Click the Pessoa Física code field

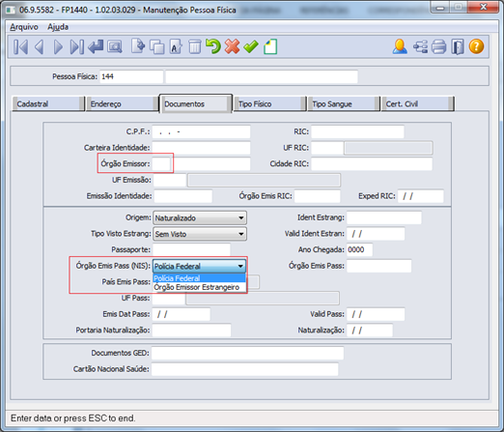click(x=131, y=76)
